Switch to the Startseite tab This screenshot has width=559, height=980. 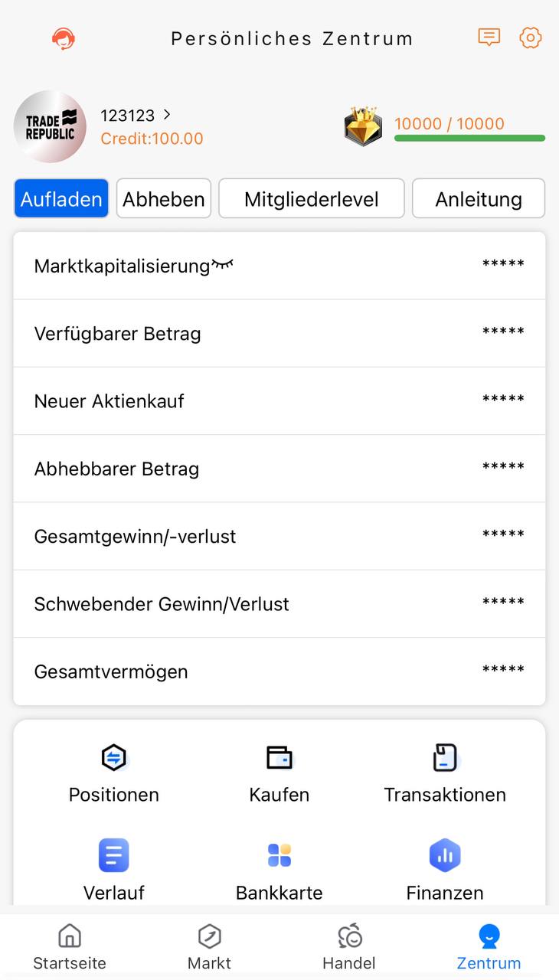(70, 946)
